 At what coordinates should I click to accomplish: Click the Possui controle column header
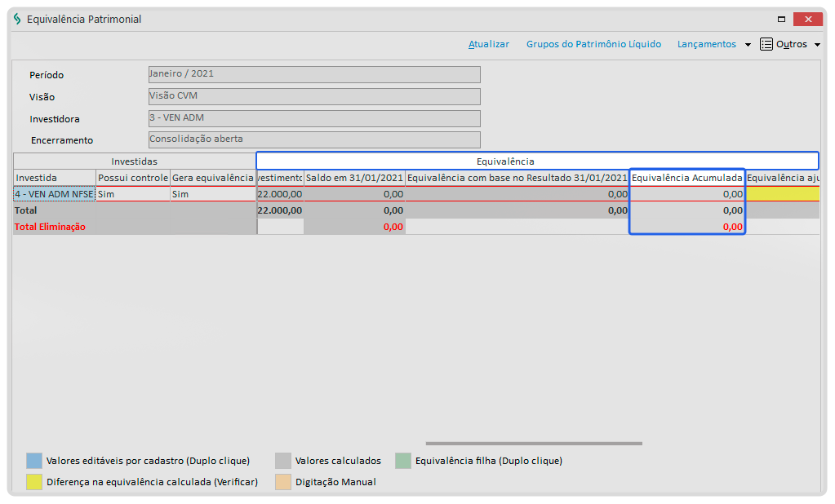(133, 178)
